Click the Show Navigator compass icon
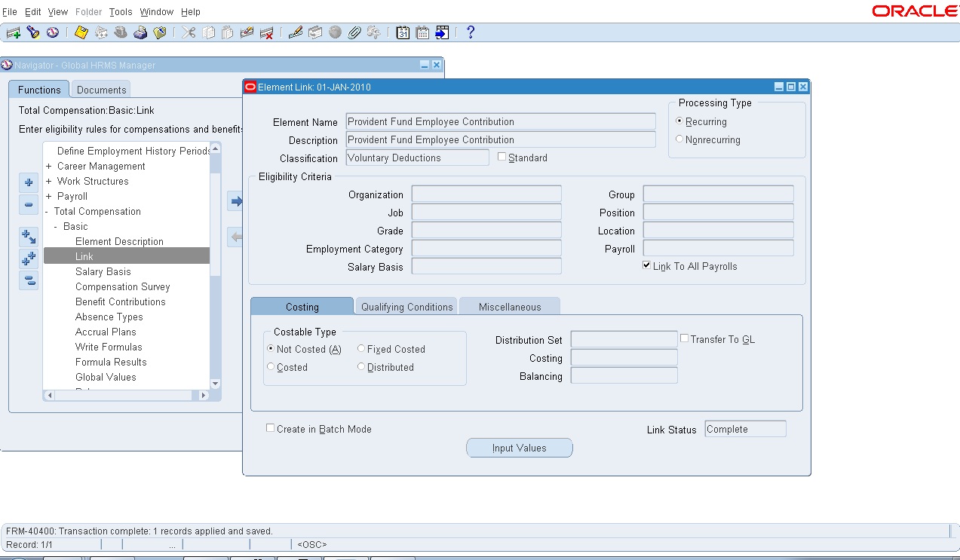This screenshot has height=560, width=960. [x=51, y=32]
